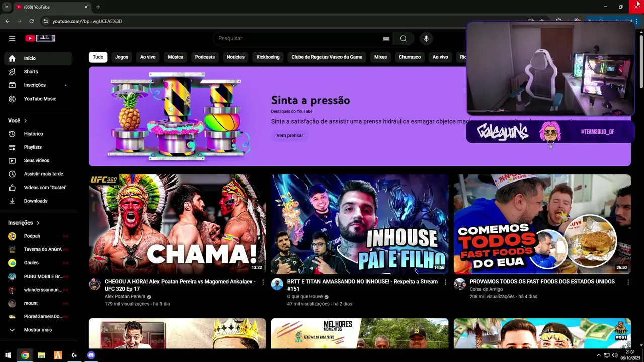
Task: Expand the Inscrições section header
Action: [24, 223]
